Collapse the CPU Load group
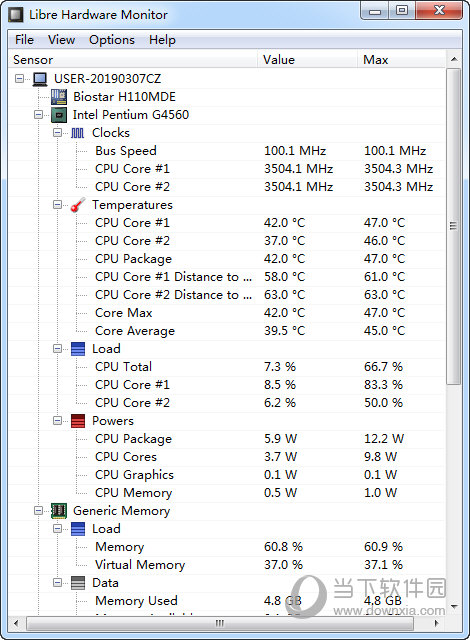Viewport: 470px width, 640px height. pyautogui.click(x=58, y=349)
